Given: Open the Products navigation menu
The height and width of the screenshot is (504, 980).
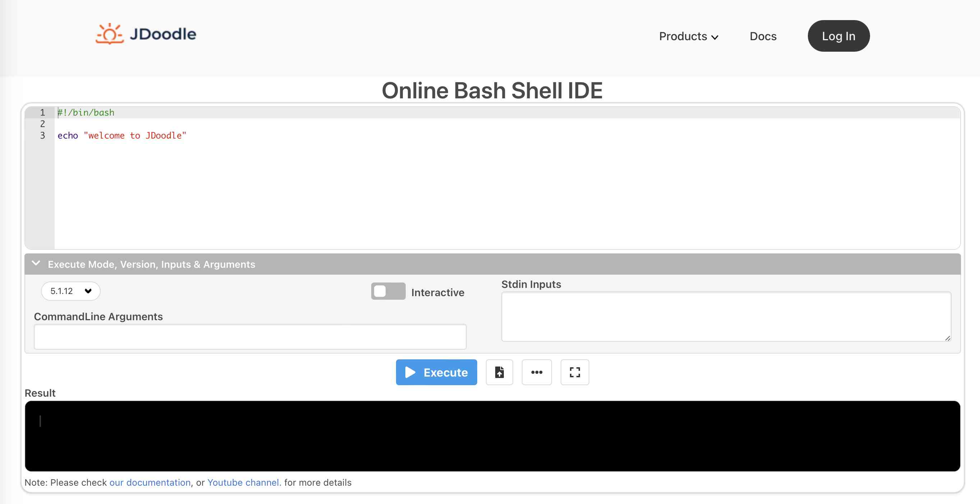Looking at the screenshot, I should point(683,37).
